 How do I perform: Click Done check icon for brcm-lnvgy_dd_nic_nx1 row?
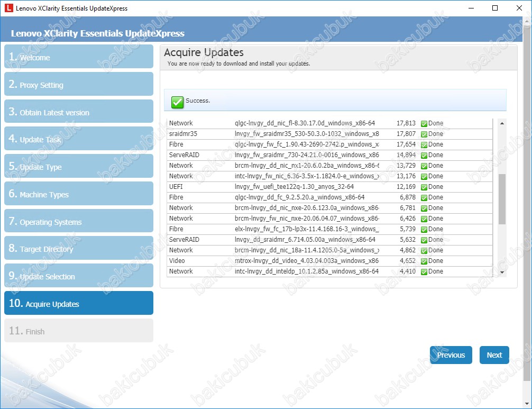click(x=424, y=166)
